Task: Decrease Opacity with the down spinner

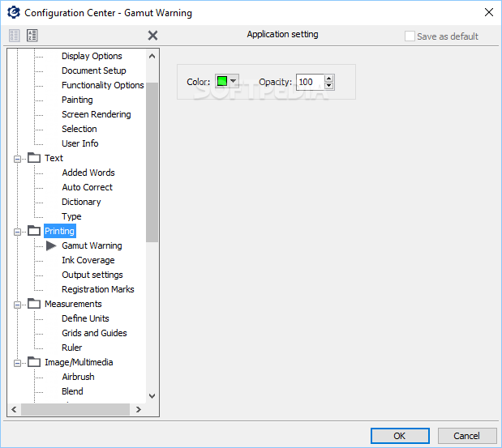Action: click(328, 86)
